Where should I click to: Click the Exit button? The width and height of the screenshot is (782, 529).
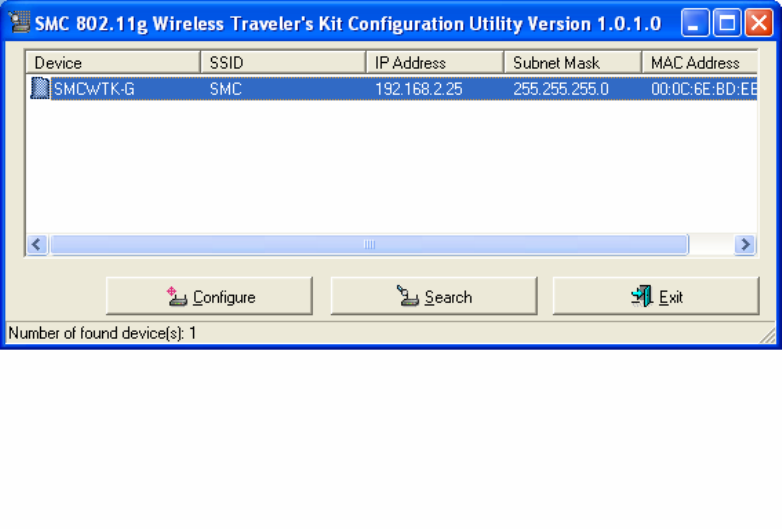pyautogui.click(x=656, y=296)
